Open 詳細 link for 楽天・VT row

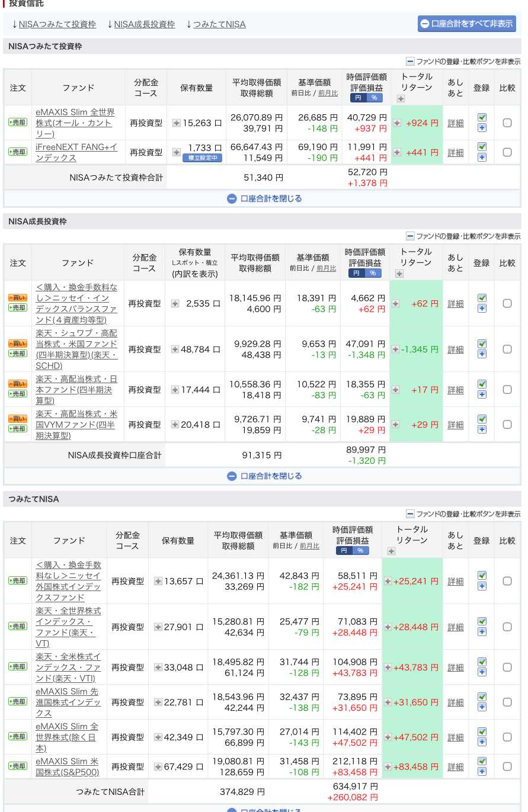(456, 627)
